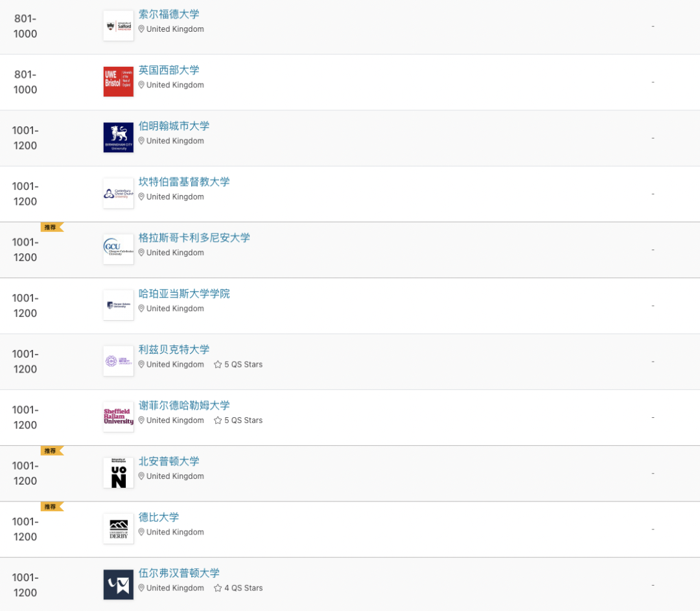
Task: Open 伯明翰城市大学 university page
Action: tap(174, 126)
